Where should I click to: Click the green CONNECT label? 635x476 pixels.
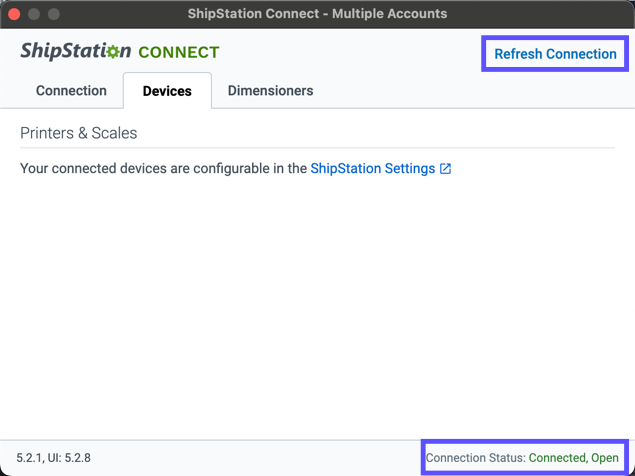(x=178, y=52)
